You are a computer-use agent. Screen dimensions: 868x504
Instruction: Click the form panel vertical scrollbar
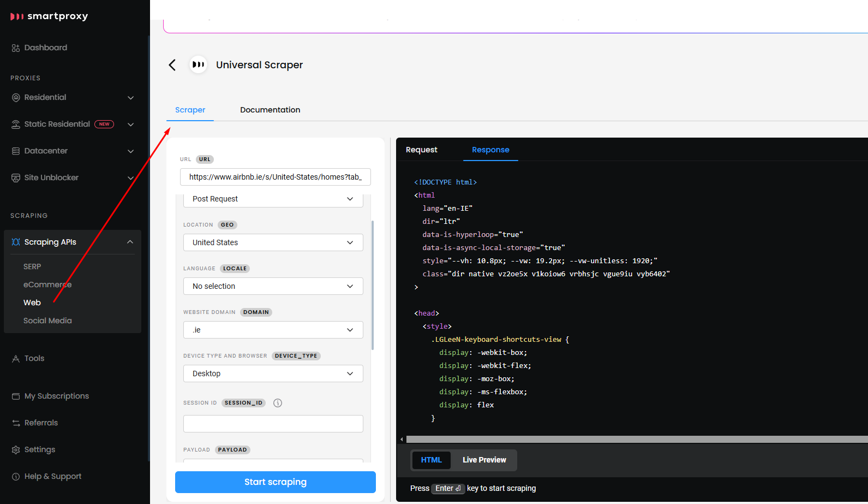[x=373, y=285]
